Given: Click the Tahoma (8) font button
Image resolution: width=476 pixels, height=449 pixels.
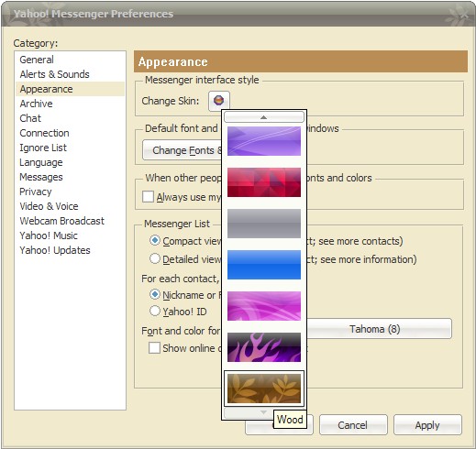Looking at the screenshot, I should pos(379,329).
